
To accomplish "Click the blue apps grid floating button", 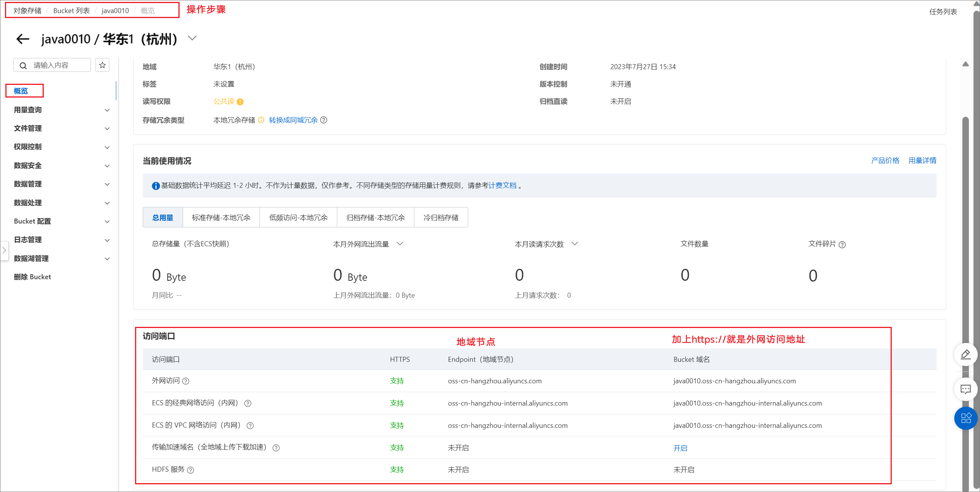I will point(965,418).
